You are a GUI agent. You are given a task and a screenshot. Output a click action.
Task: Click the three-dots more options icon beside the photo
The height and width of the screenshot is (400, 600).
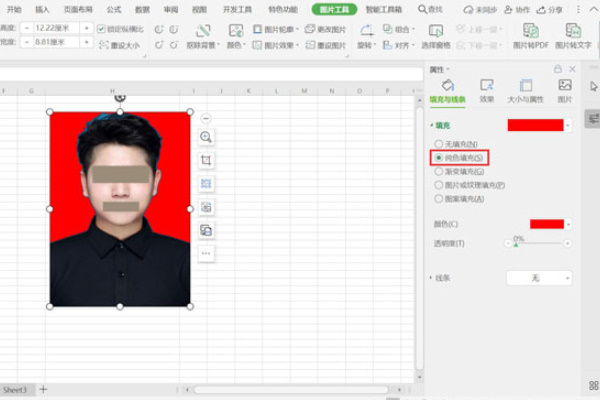pyautogui.click(x=206, y=253)
